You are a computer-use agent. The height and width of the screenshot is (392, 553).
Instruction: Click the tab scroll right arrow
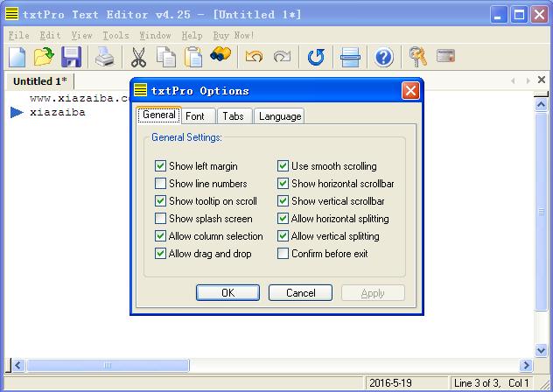click(528, 80)
